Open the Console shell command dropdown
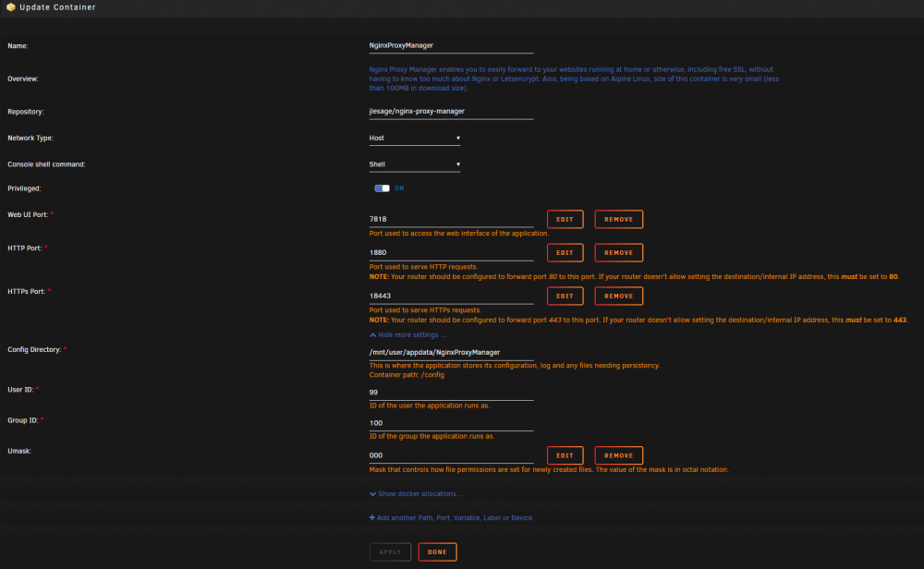This screenshot has width=924, height=569. 414,165
